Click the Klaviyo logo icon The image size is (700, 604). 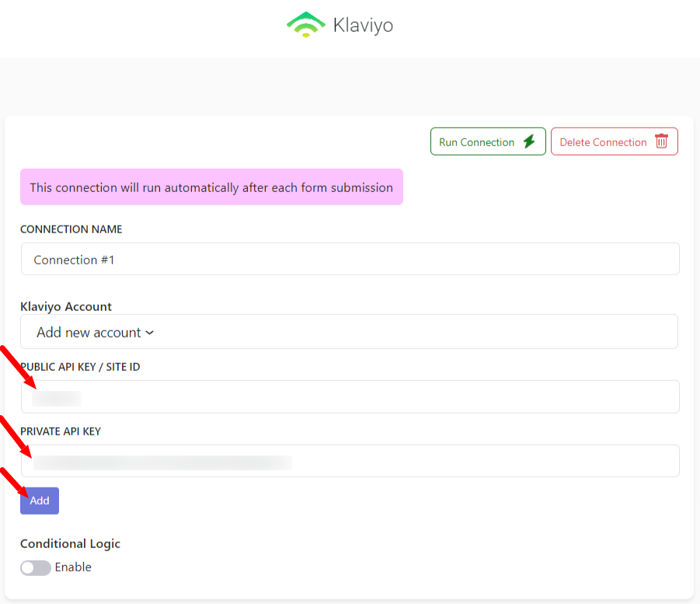click(306, 25)
